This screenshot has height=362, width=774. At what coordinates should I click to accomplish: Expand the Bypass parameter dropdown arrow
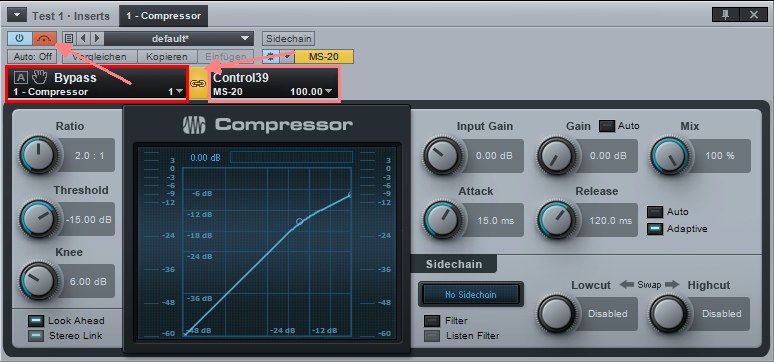[179, 92]
